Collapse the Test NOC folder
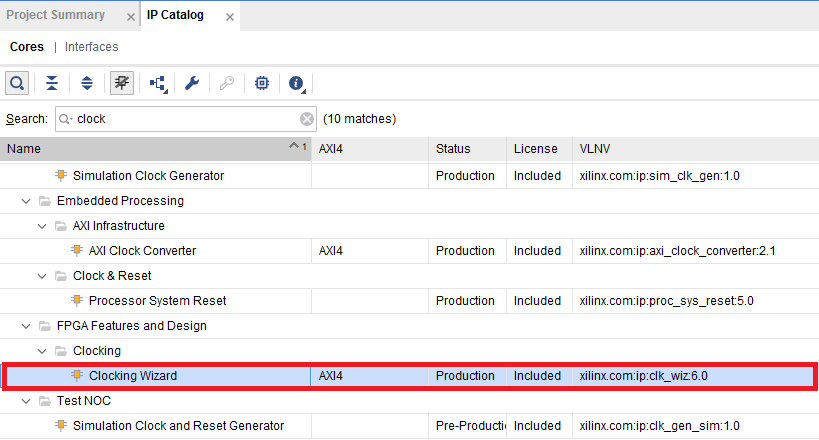819x440 pixels. tap(26, 401)
